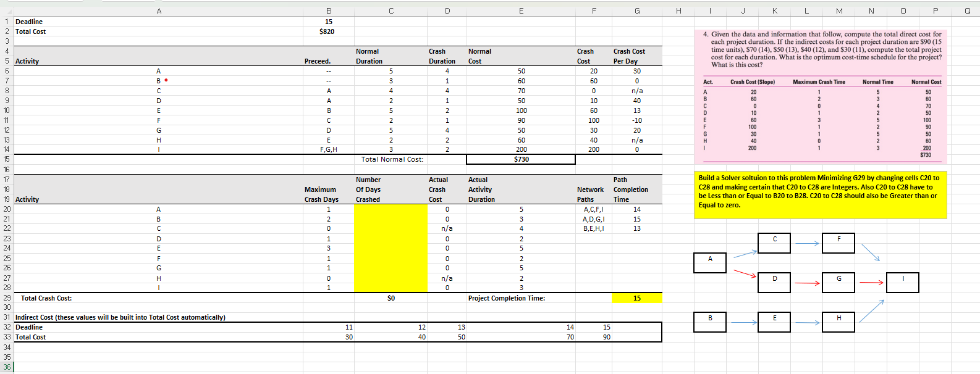Image resolution: width=980 pixels, height=374 pixels.
Task: Select the yellow Solver instructions text box
Action: pos(821,195)
